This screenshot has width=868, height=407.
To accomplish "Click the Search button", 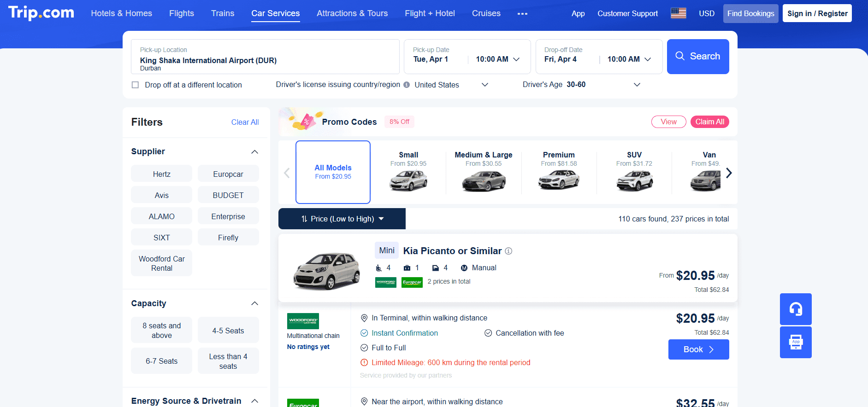I will click(698, 56).
